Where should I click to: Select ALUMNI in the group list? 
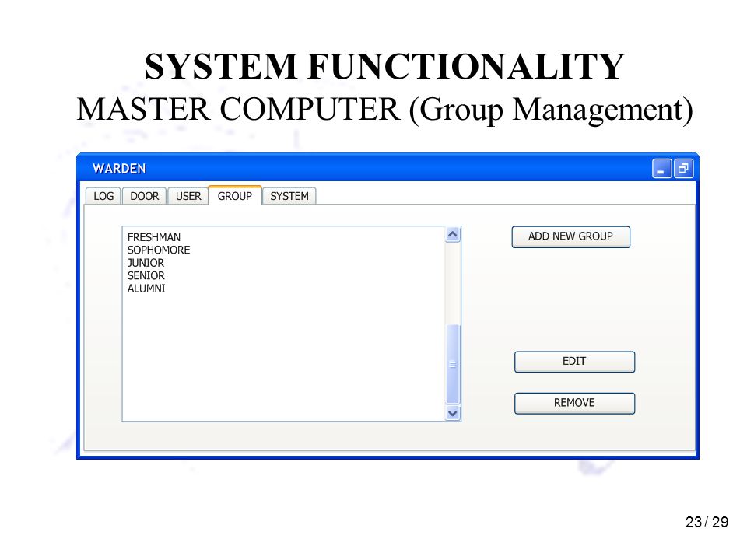coord(146,289)
